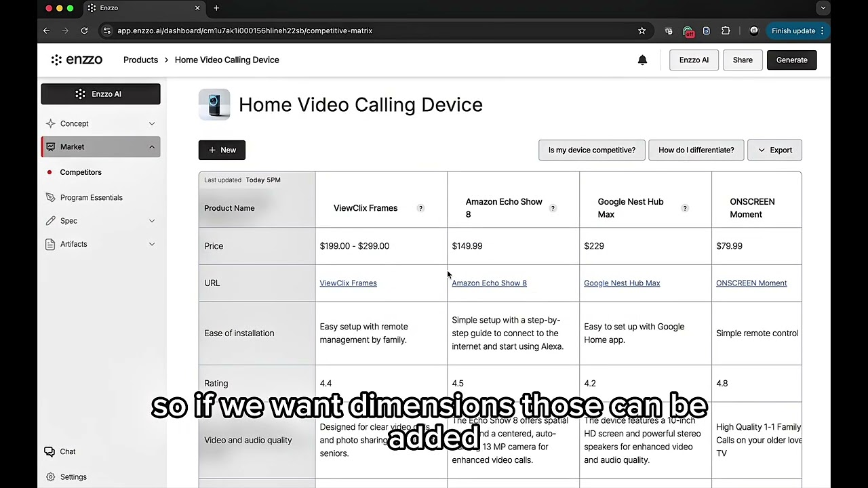The width and height of the screenshot is (868, 488).
Task: Reload the page with the refresh icon
Action: tap(84, 30)
